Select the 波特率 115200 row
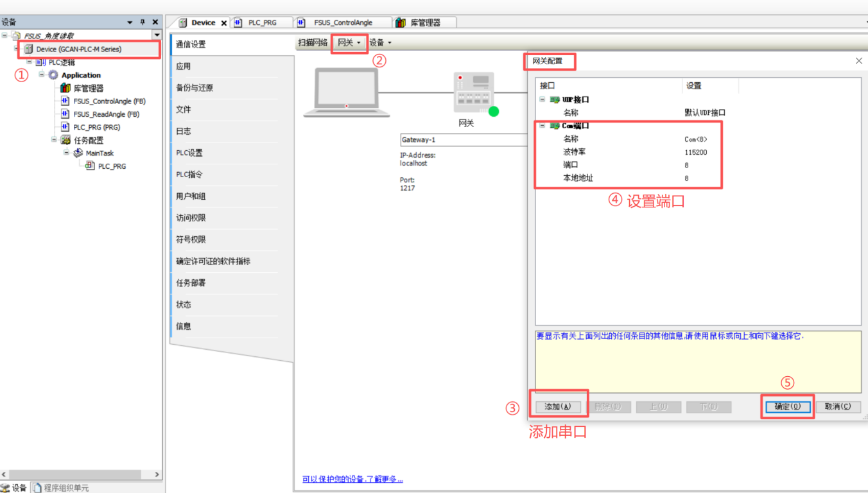This screenshot has width=868, height=493. (629, 152)
